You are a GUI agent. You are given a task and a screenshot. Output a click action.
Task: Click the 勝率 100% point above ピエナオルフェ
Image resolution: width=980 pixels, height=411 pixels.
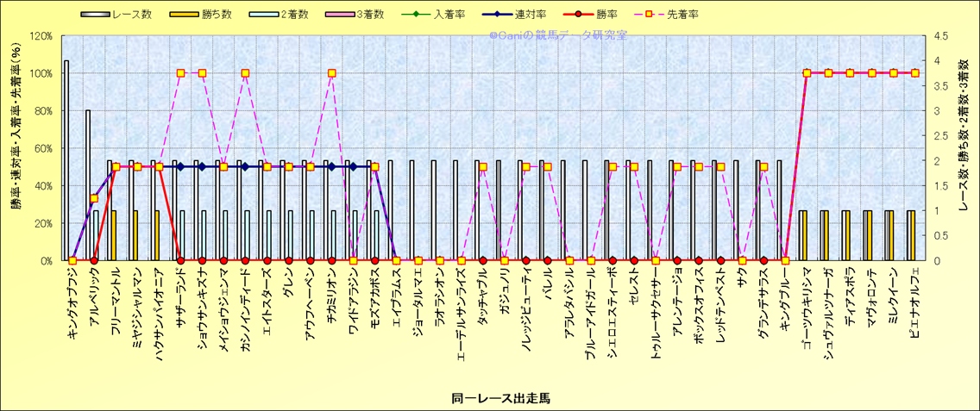pos(914,73)
